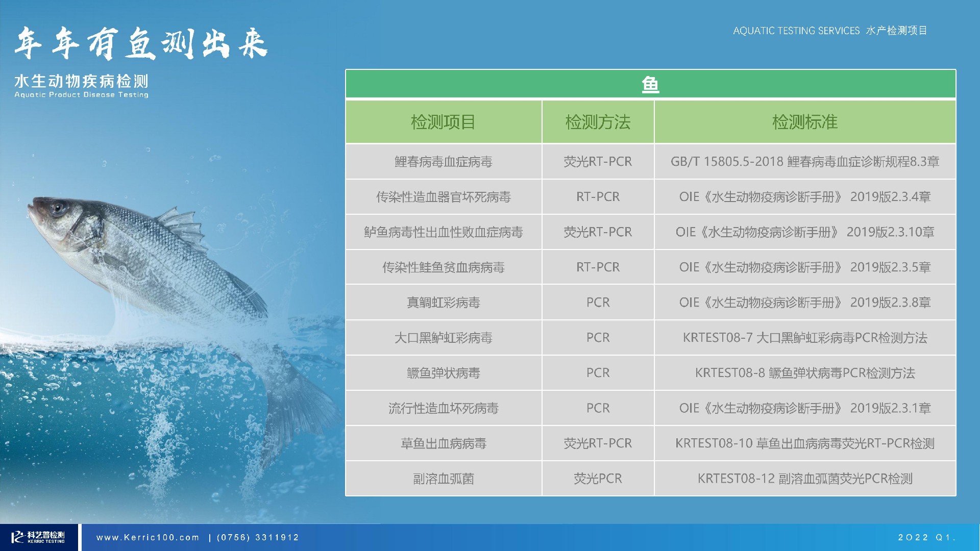Click the 鲤春病毒血症病毒 cell
Screen dimensions: 980x551
pos(444,162)
